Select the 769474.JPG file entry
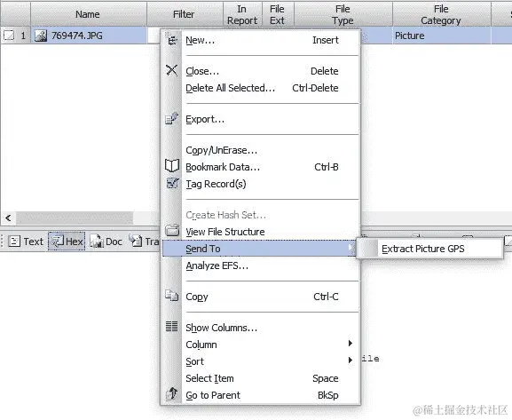Screen dimensions: 512x420 [x=76, y=36]
